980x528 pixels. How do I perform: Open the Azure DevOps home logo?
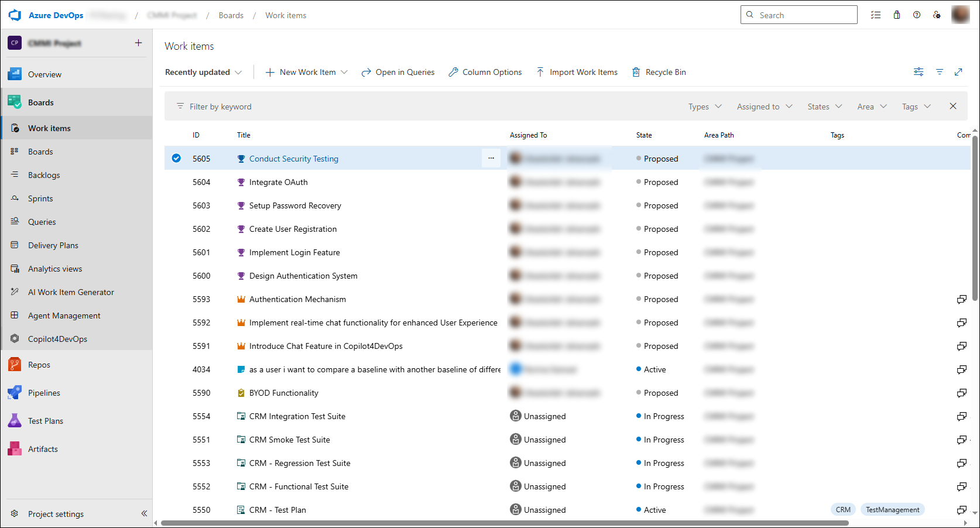pos(15,15)
